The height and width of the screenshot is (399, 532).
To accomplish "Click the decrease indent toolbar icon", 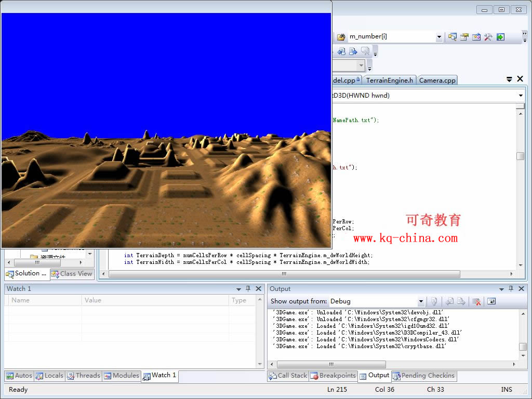I will coord(341,51).
